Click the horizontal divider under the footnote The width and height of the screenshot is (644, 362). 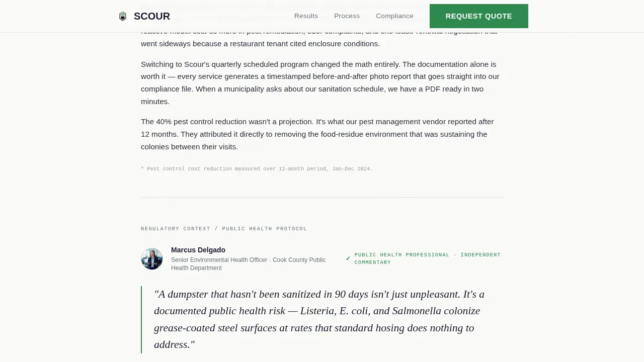click(x=322, y=197)
